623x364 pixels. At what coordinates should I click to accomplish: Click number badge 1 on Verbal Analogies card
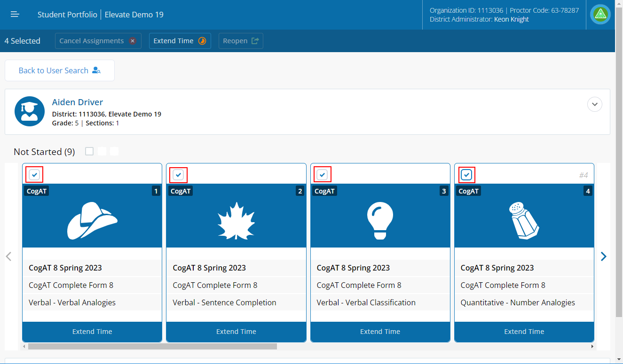[156, 191]
